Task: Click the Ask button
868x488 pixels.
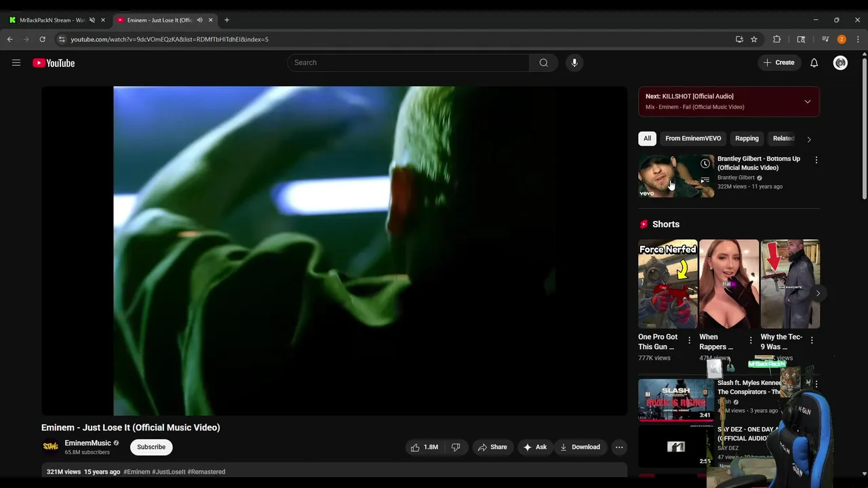Action: point(534,447)
